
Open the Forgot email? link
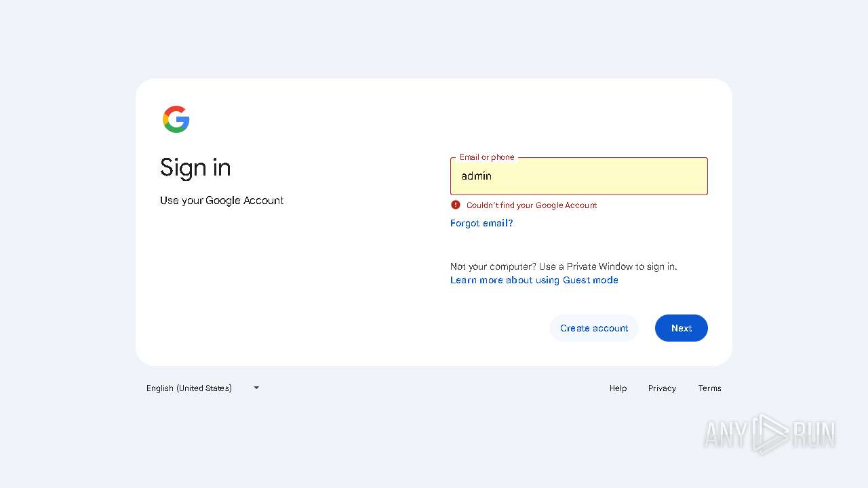[481, 223]
